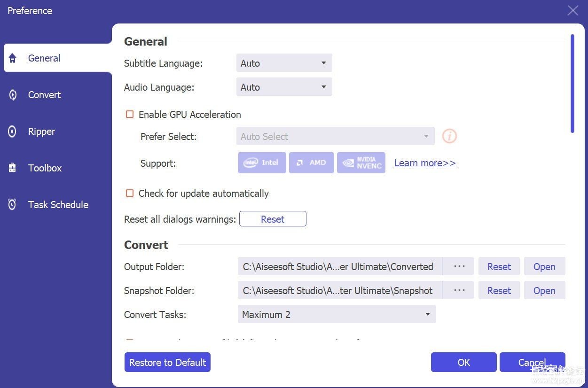Reset the Output Folder path
Screen dimensions: 588x388
[499, 266]
